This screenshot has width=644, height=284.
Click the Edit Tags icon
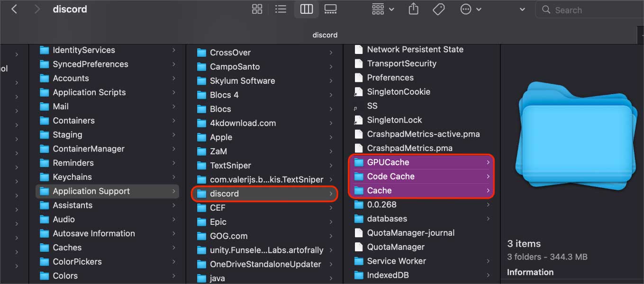tap(439, 9)
